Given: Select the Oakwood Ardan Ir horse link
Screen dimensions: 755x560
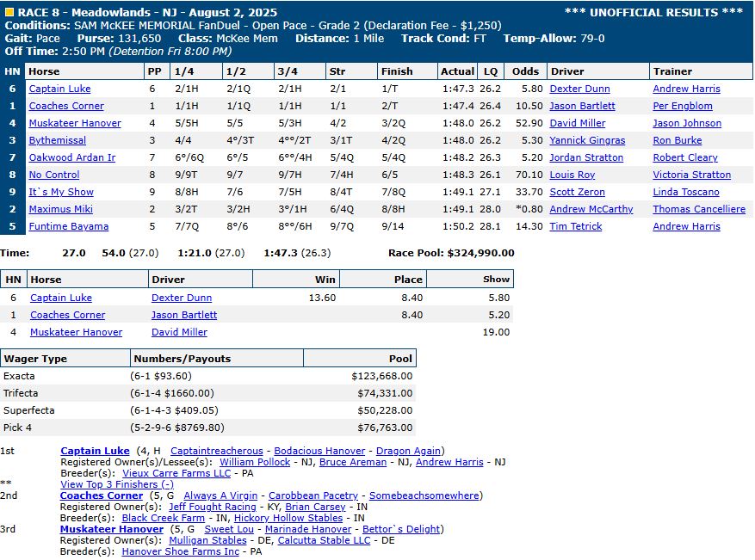Looking at the screenshot, I should pos(71,157).
